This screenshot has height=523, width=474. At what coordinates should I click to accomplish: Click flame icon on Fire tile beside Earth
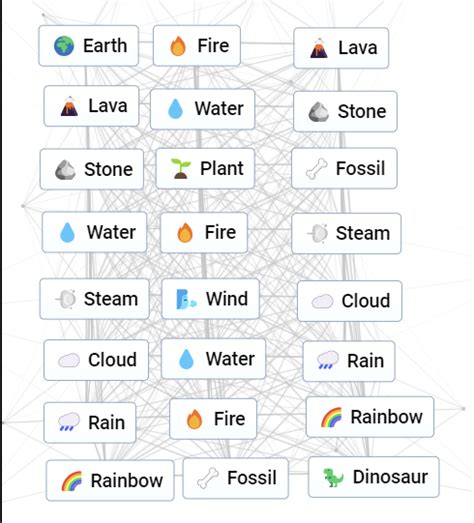tap(178, 46)
